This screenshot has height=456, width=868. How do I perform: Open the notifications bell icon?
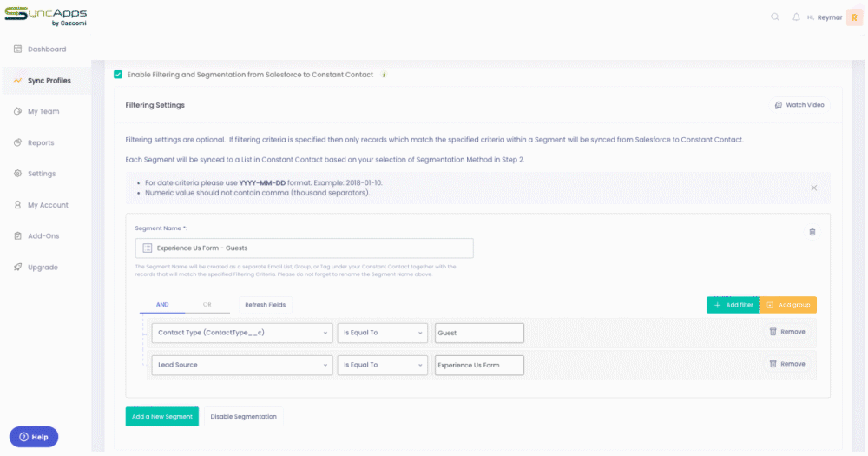coord(796,17)
